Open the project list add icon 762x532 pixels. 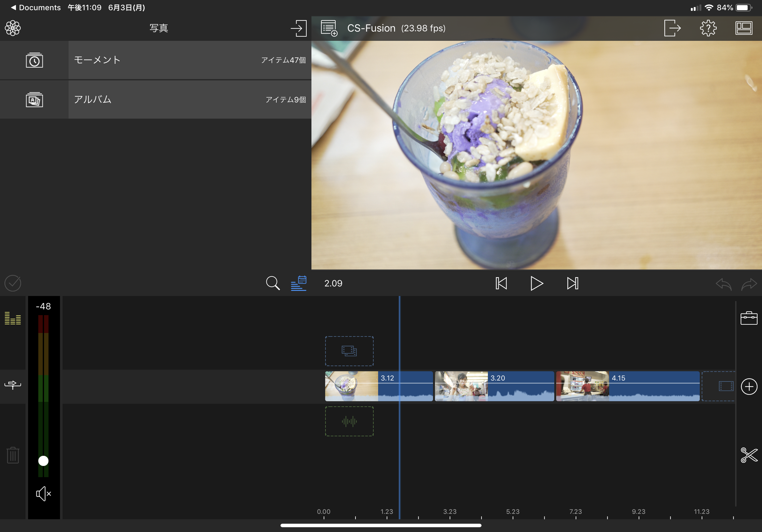click(329, 28)
